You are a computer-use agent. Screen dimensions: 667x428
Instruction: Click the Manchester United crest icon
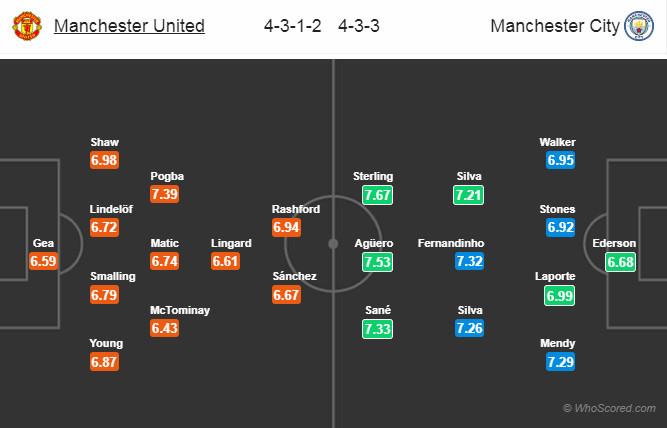(26, 27)
